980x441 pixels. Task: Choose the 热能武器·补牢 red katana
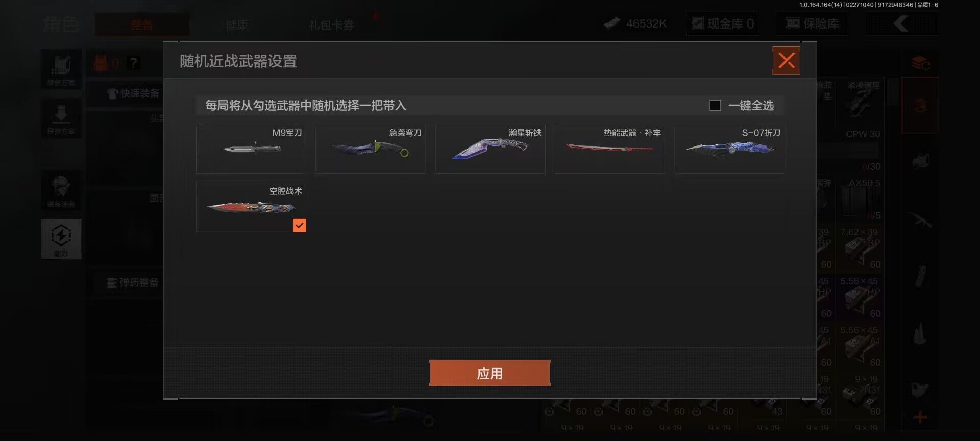[x=610, y=149]
